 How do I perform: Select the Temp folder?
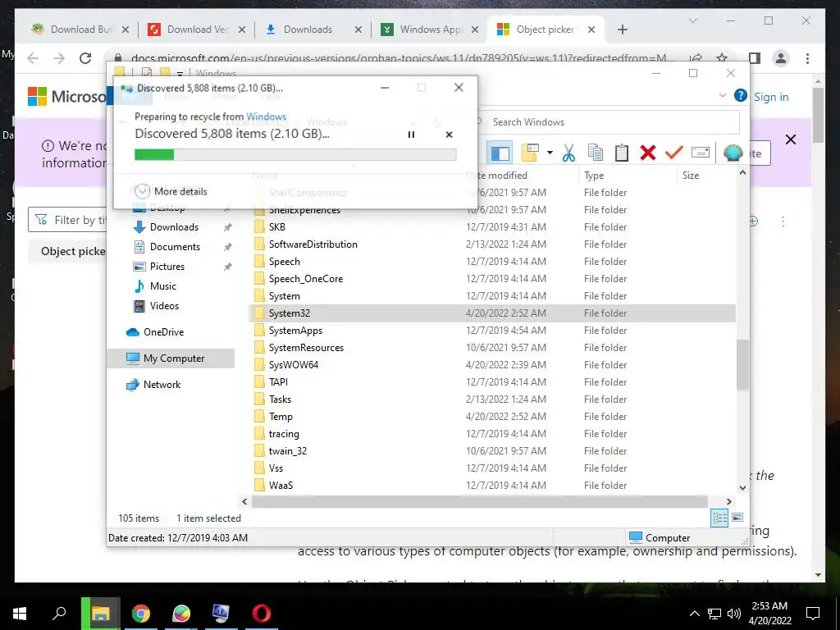pyautogui.click(x=281, y=417)
